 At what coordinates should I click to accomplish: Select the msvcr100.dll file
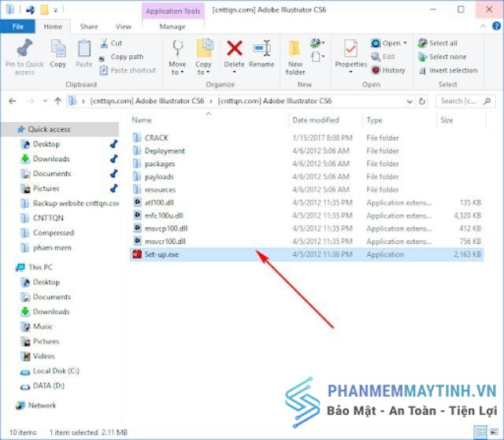tap(307, 242)
